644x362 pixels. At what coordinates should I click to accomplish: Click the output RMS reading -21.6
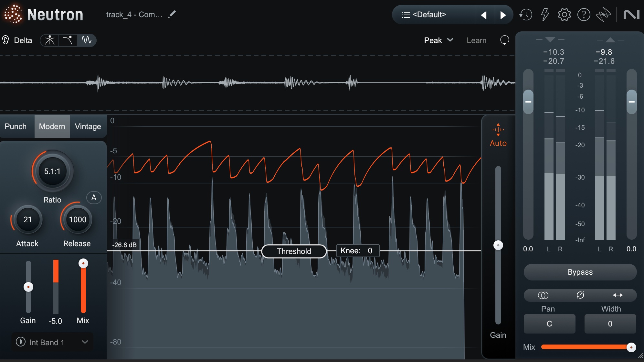click(604, 61)
